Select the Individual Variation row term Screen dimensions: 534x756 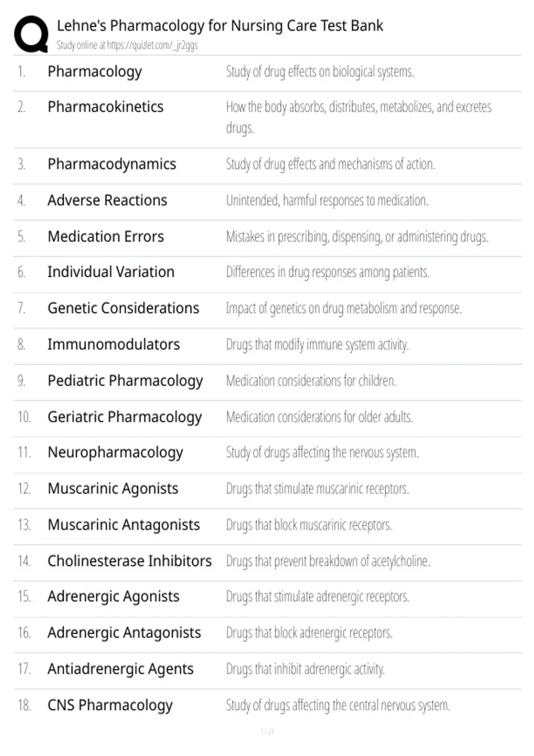tap(111, 272)
